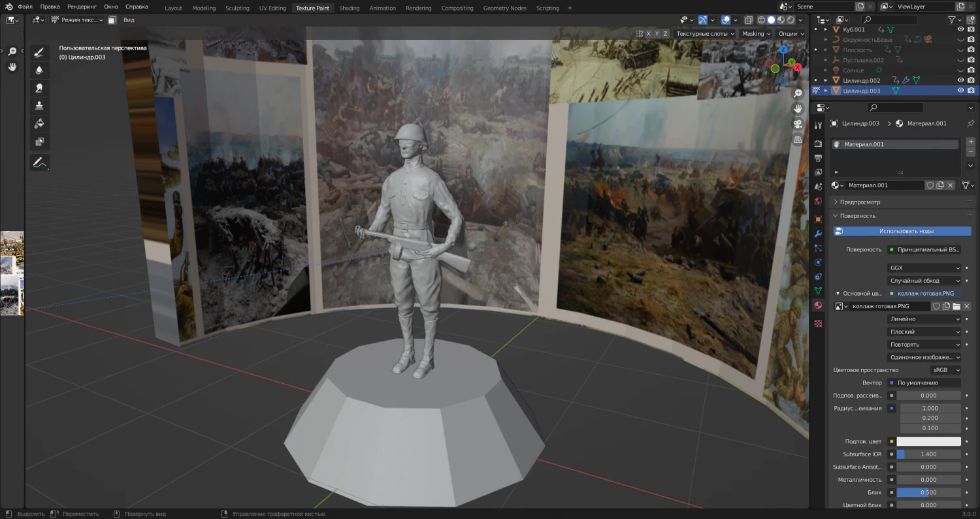Open the Object properties tab
This screenshot has height=519, width=980.
click(x=818, y=219)
